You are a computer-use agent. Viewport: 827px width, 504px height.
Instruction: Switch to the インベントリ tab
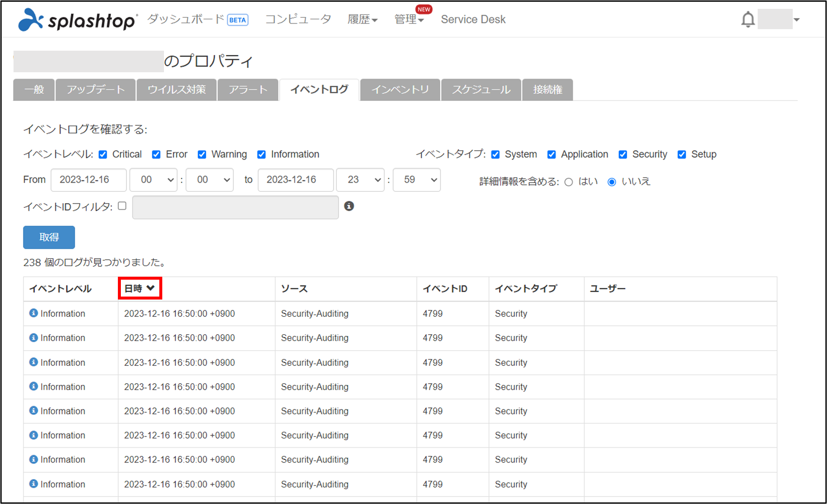pos(400,90)
